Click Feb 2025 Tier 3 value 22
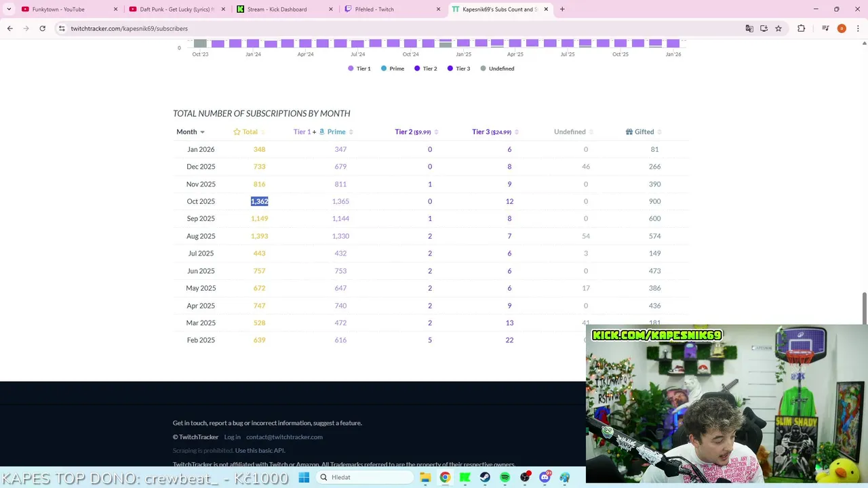 point(509,340)
